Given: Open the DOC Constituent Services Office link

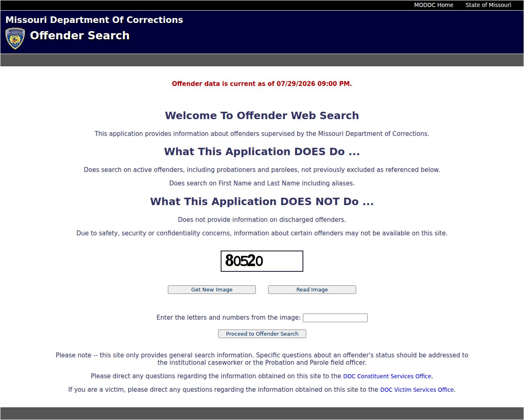Looking at the screenshot, I should click(x=387, y=376).
